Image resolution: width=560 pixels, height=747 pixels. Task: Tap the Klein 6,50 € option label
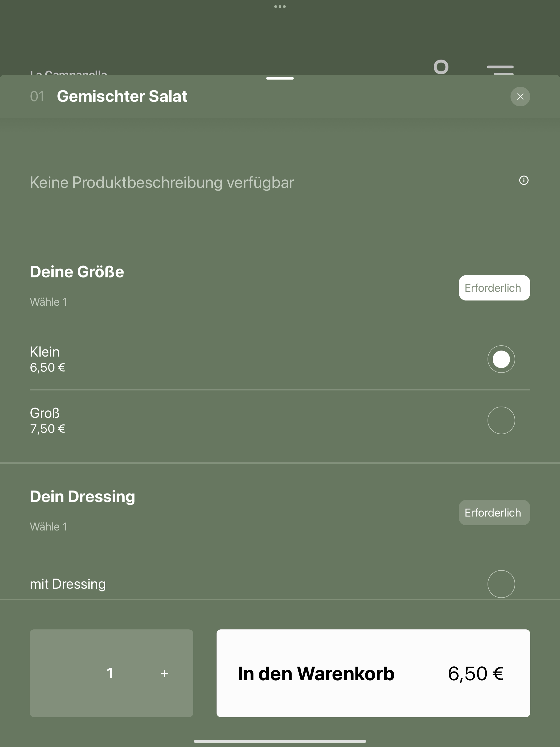point(48,359)
